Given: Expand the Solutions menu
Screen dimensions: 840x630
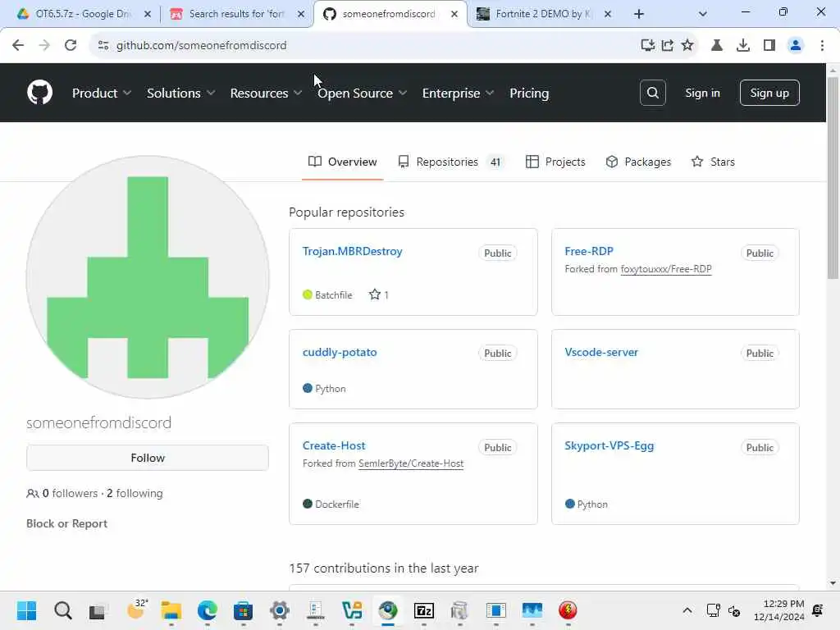Looking at the screenshot, I should 180,94.
